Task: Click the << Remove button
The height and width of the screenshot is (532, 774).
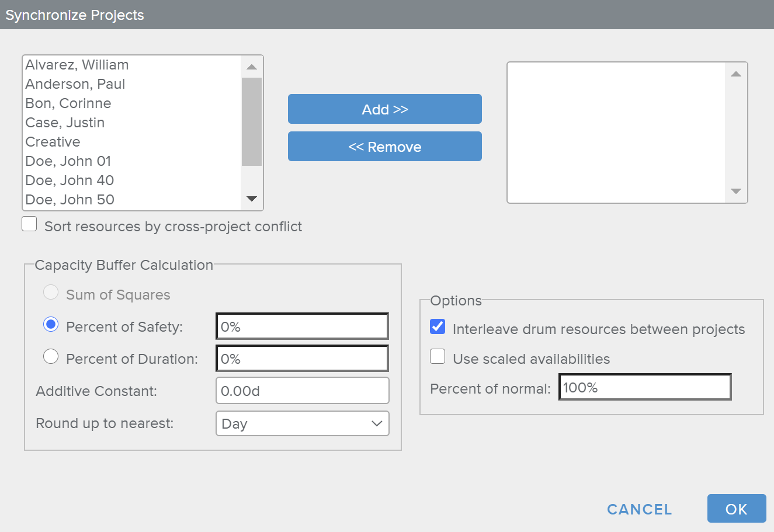Action: pyautogui.click(x=384, y=147)
